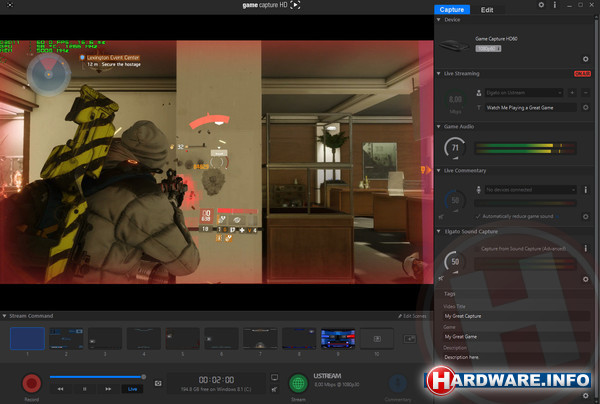Viewport: 600px width, 404px height.
Task: Open the No devices connected microphone dropdown
Action: click(x=530, y=190)
